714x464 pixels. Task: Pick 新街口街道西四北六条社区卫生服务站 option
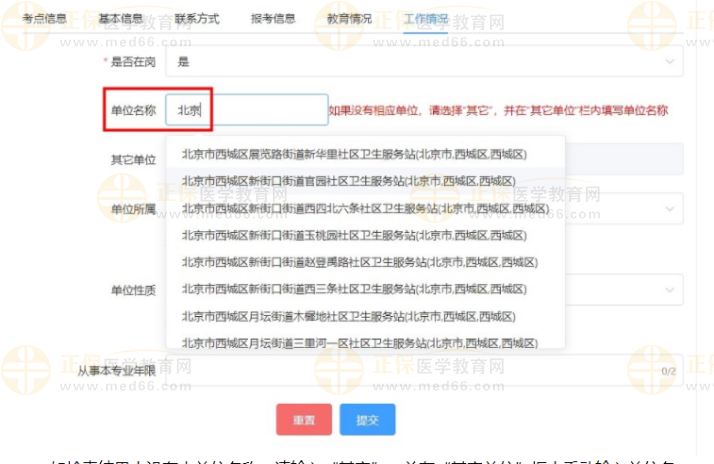click(x=364, y=208)
